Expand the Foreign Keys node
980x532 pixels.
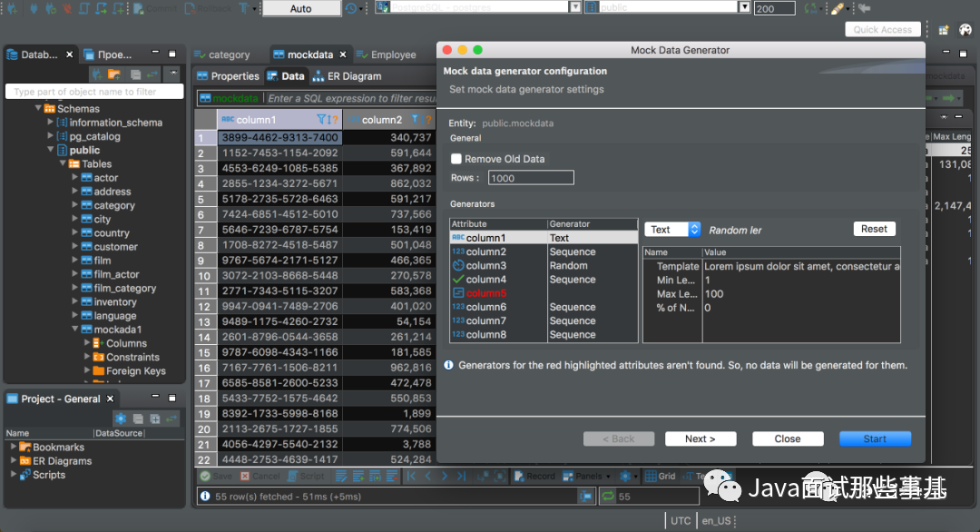(x=87, y=370)
